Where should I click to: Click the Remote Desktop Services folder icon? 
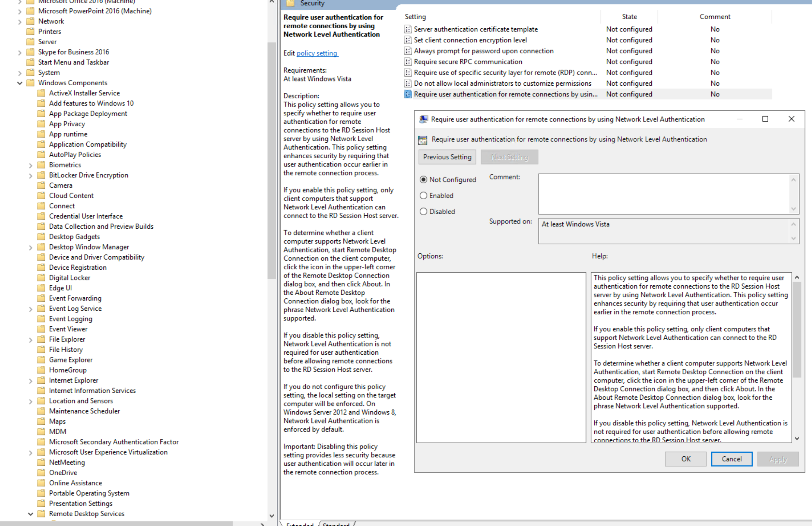41,513
